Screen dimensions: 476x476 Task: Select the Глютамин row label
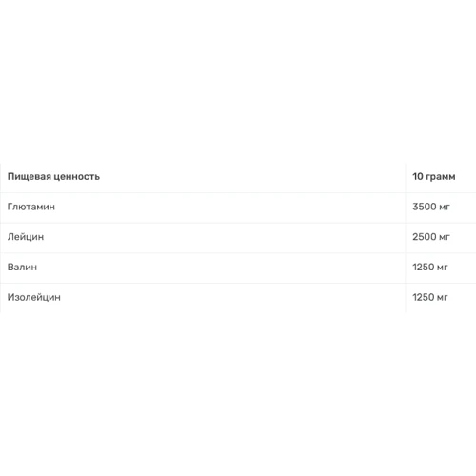(31, 207)
